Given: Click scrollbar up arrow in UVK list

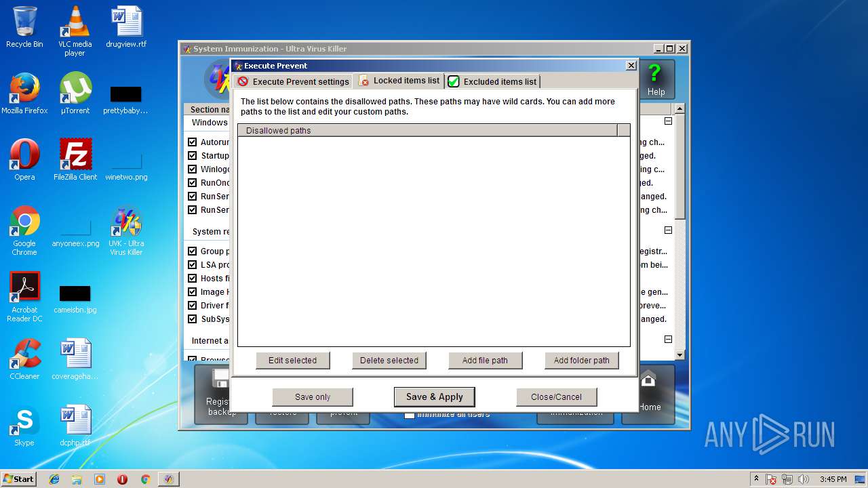Looking at the screenshot, I should click(680, 108).
